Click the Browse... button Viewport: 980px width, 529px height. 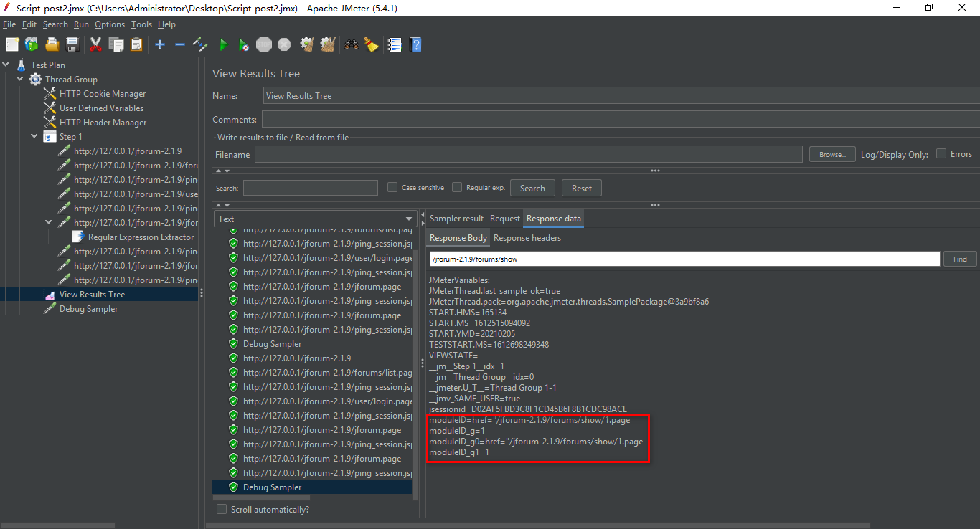pyautogui.click(x=832, y=154)
